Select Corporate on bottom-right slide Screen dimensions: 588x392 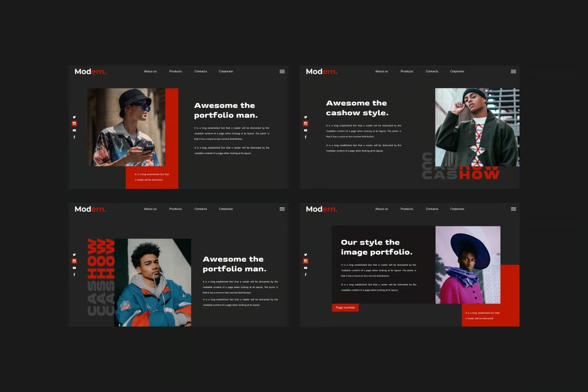click(x=457, y=209)
